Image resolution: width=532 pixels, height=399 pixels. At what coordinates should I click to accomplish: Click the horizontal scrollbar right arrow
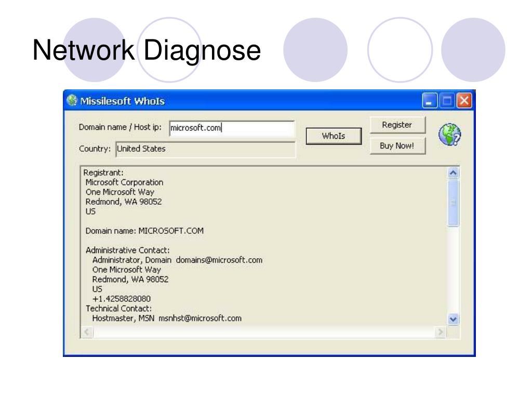point(440,332)
